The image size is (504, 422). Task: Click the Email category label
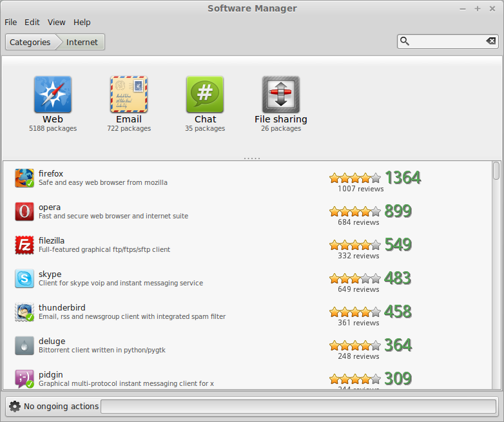coord(129,119)
